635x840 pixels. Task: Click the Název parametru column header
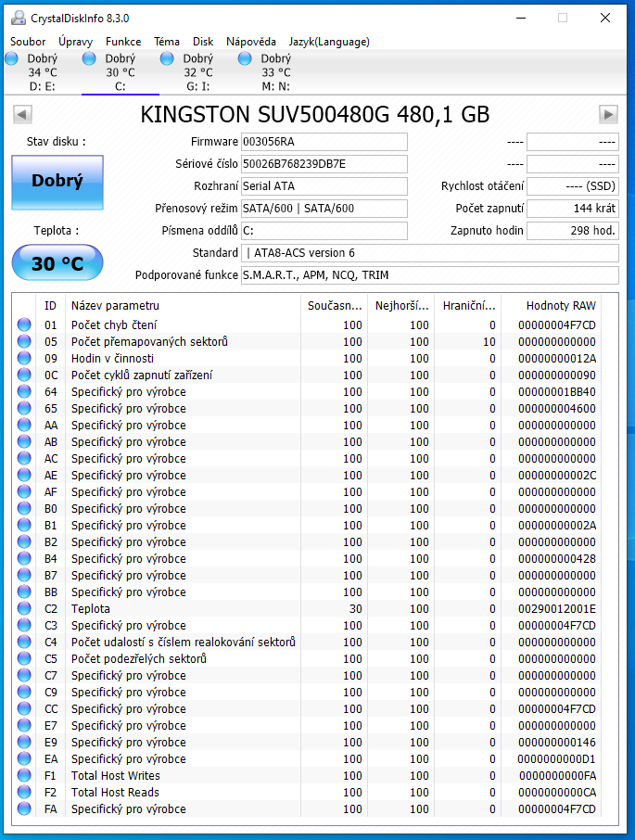coord(182,305)
